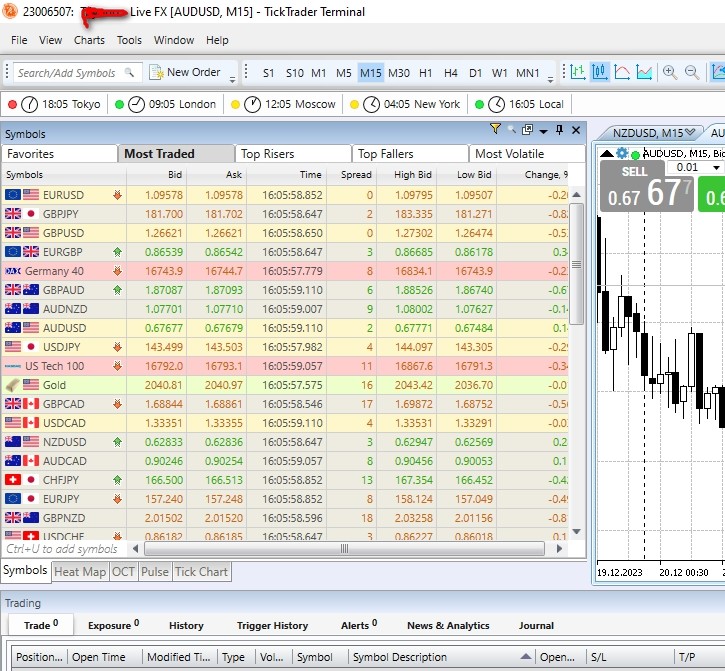Expand the New Order toolbar overflow arrow
Image resolution: width=725 pixels, height=671 pixels.
232,80
